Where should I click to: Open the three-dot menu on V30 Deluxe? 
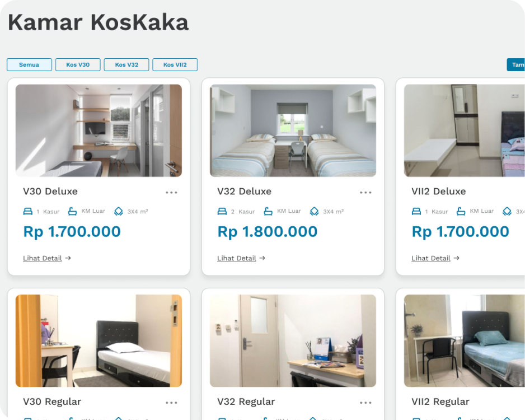171,193
